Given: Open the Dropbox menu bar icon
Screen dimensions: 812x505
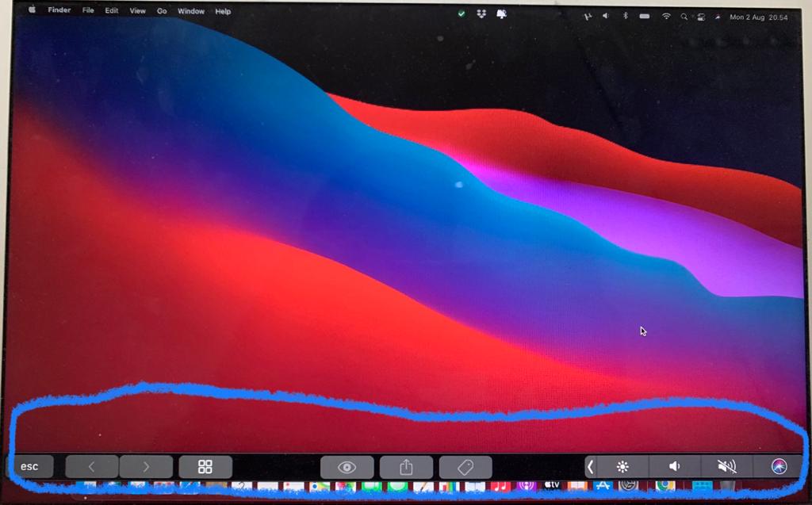Looking at the screenshot, I should [x=481, y=14].
